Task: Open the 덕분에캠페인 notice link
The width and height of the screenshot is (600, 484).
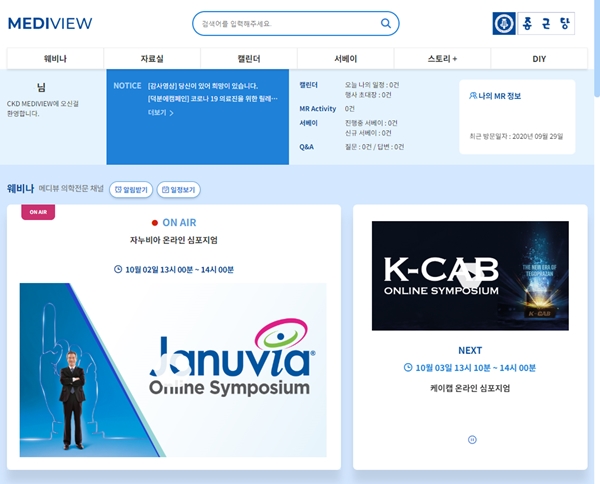Action: (213, 99)
